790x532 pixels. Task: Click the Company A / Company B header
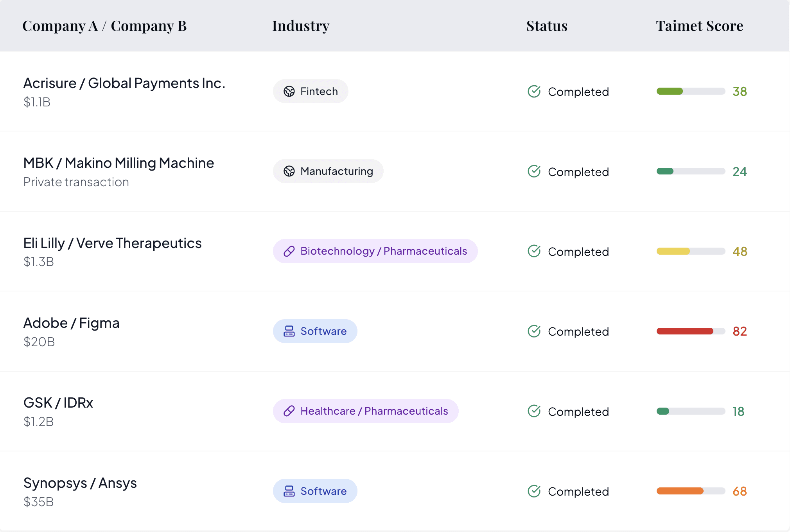tap(105, 26)
